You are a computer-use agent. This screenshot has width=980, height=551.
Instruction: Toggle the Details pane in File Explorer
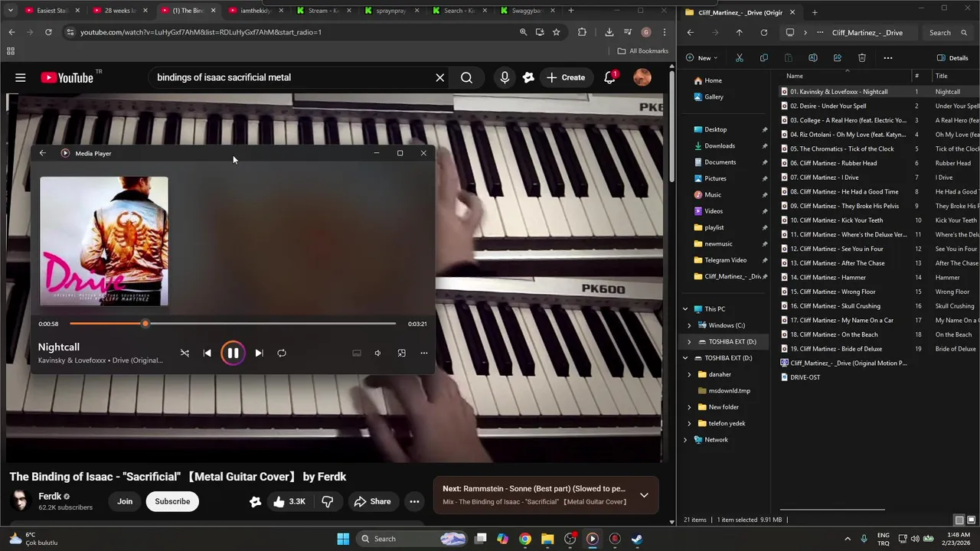click(x=952, y=58)
